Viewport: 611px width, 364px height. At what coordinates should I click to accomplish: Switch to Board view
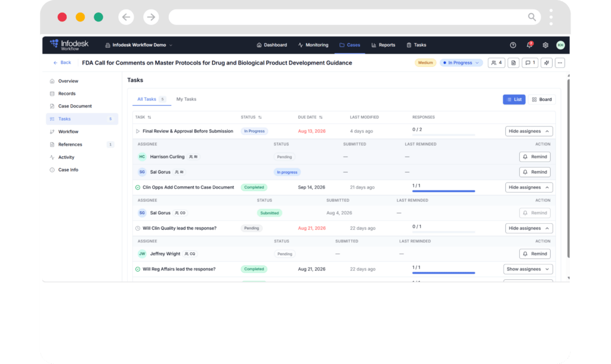click(x=542, y=100)
